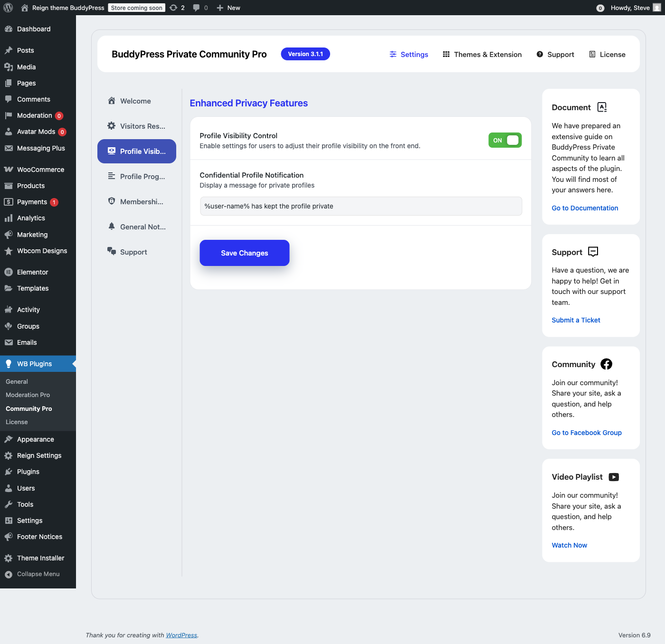Select the Profile Visibility gear-card icon
This screenshot has height=644, width=665.
[x=111, y=151]
